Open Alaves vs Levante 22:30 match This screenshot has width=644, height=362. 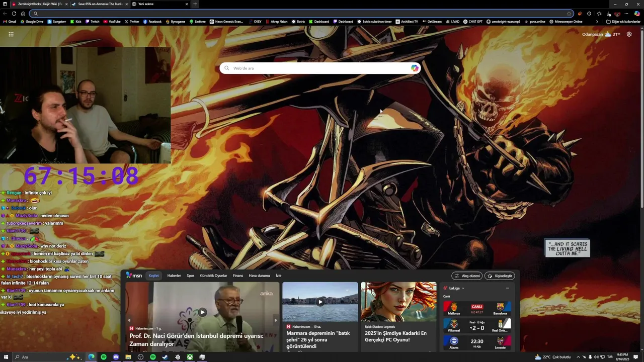477,342
